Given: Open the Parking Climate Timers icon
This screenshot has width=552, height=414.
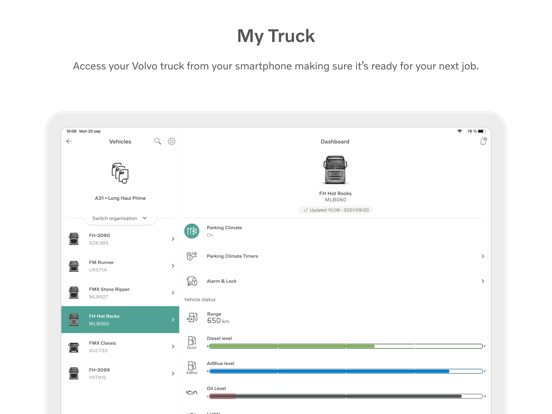Looking at the screenshot, I should click(x=192, y=256).
